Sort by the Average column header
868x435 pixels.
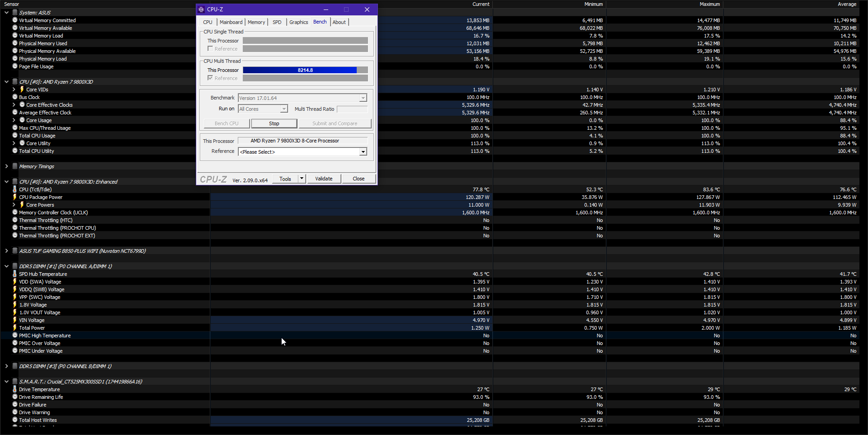coord(847,4)
